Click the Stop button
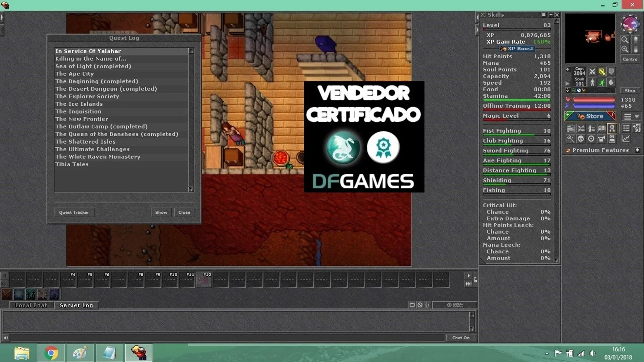The height and width of the screenshot is (362, 644). (x=630, y=91)
